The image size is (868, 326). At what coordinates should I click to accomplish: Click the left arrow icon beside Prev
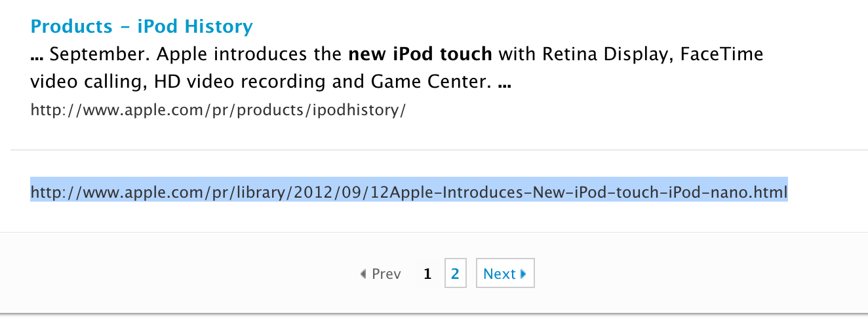(x=363, y=274)
